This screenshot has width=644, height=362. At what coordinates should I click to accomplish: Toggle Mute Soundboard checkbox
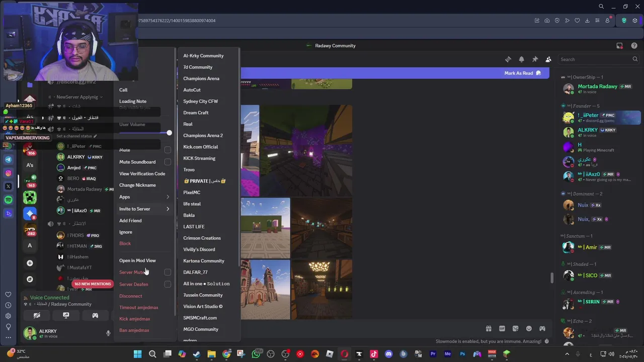coord(168,162)
